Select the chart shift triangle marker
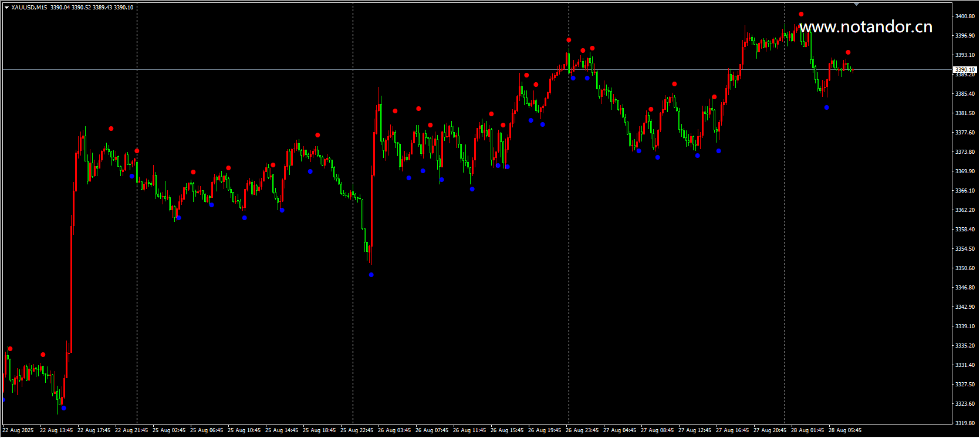 point(856,4)
